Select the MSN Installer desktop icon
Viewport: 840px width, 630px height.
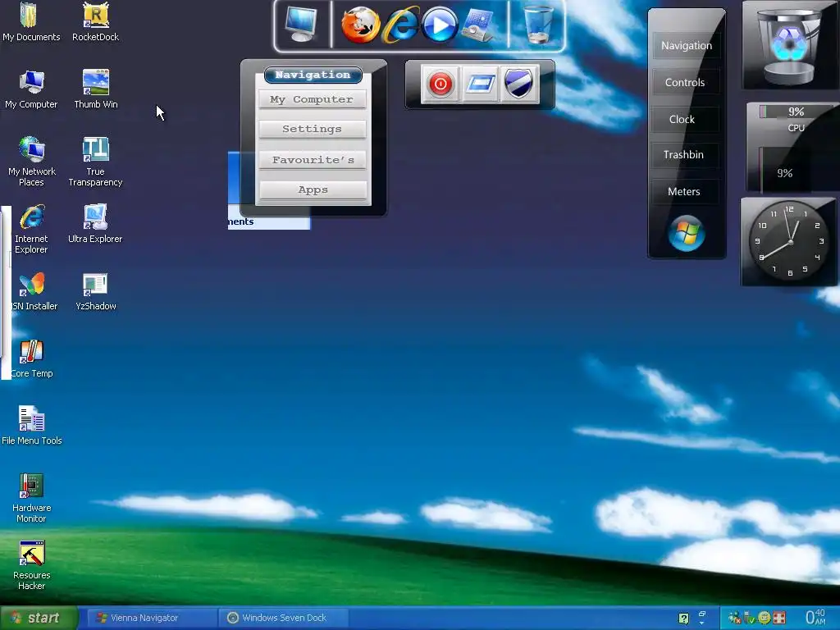point(32,291)
